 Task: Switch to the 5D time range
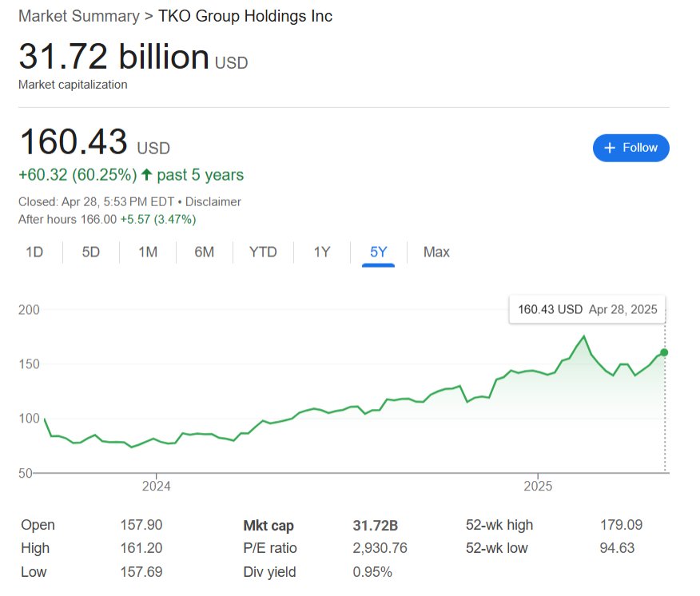pos(91,252)
